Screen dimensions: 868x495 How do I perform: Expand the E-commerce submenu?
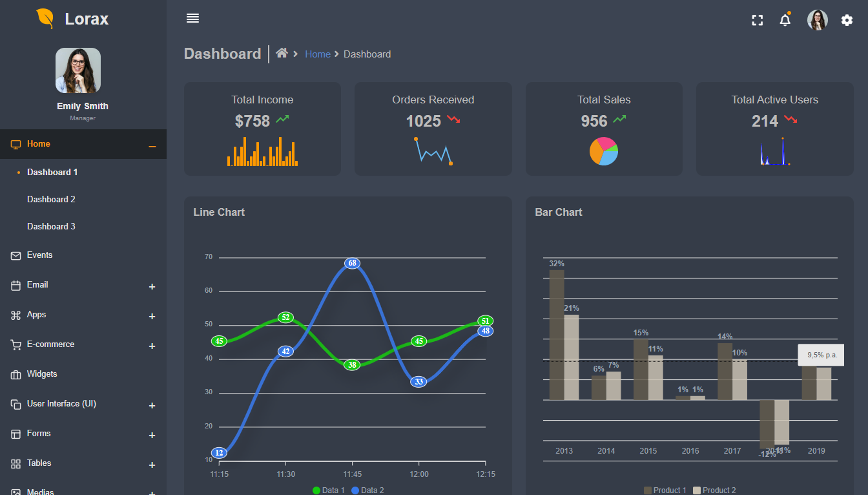tap(152, 346)
